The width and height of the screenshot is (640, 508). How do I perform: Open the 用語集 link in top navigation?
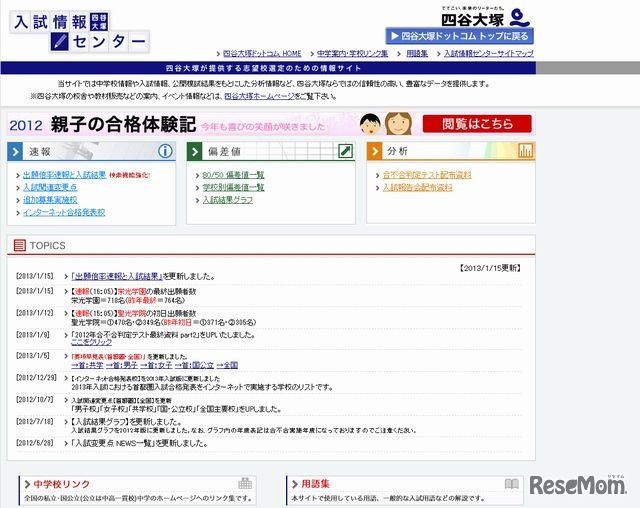tap(417, 53)
